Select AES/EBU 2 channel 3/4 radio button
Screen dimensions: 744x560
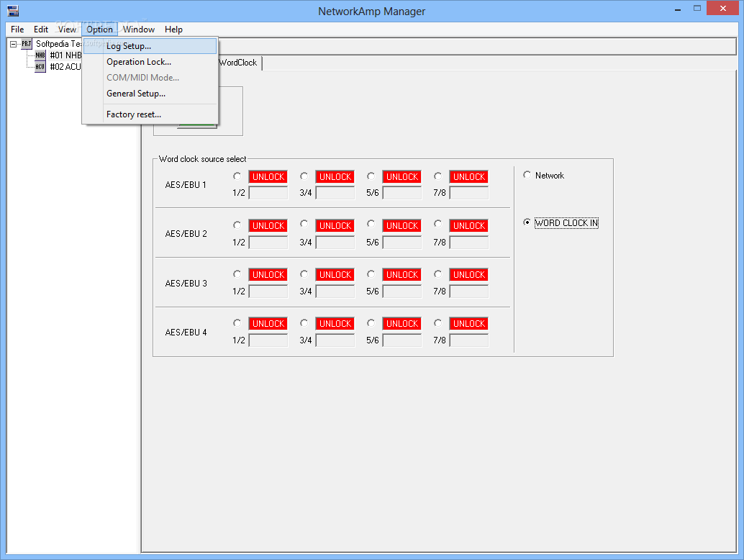coord(304,224)
